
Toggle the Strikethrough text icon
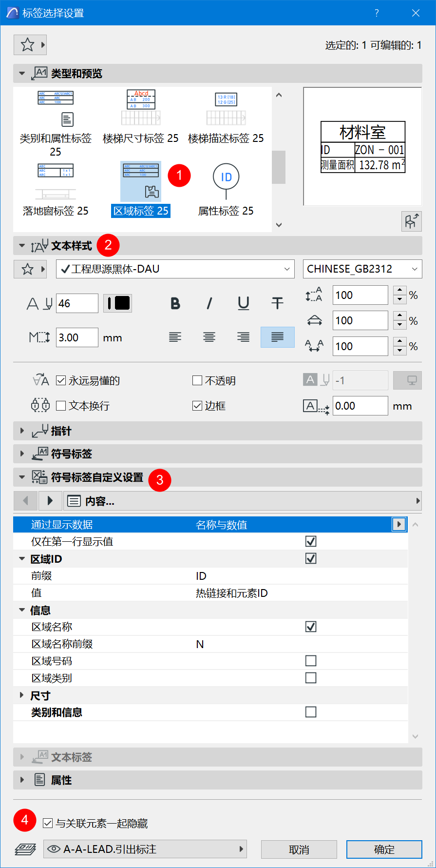coord(277,303)
